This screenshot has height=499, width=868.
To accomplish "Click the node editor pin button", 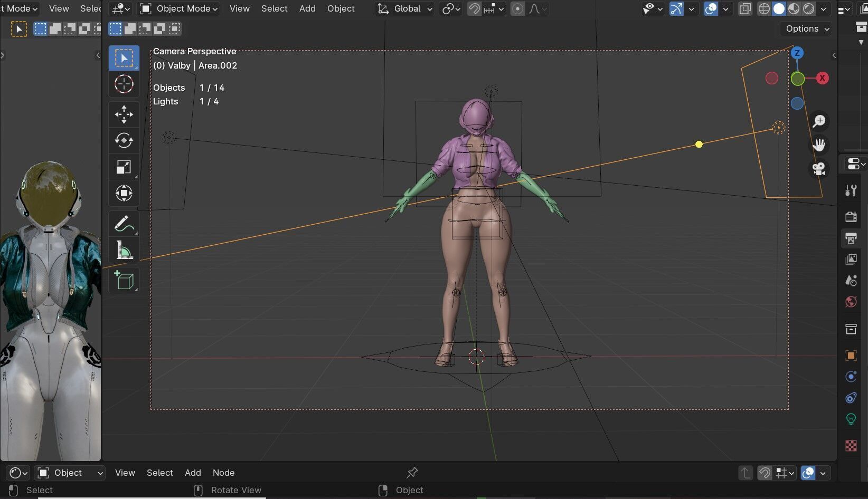I will pyautogui.click(x=412, y=473).
